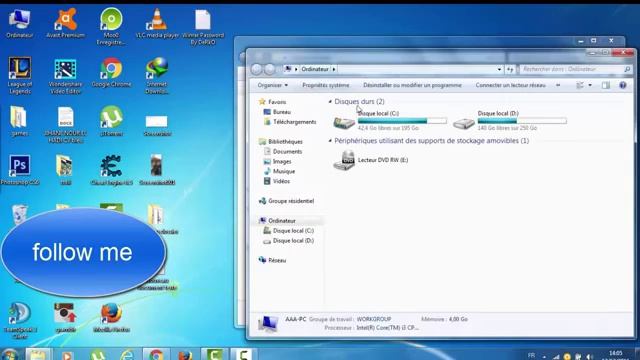This screenshot has height=360, width=640.
Task: Click Propriétés système in the toolbar
Action: (325, 85)
